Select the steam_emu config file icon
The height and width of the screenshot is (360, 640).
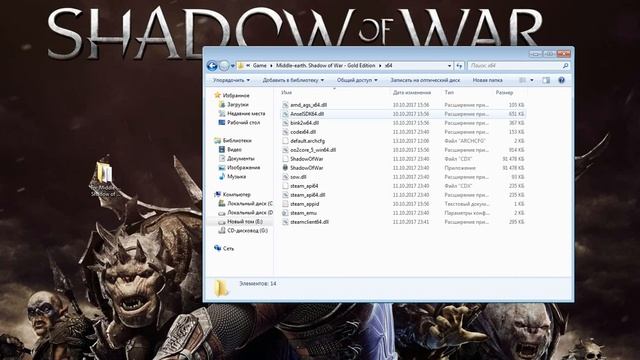click(285, 213)
